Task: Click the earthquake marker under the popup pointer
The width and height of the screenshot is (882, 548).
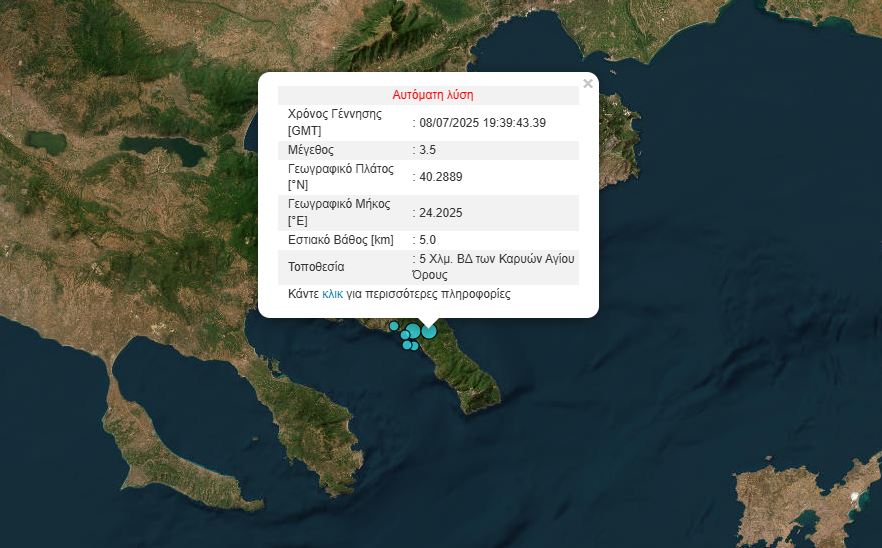Action: tap(429, 331)
